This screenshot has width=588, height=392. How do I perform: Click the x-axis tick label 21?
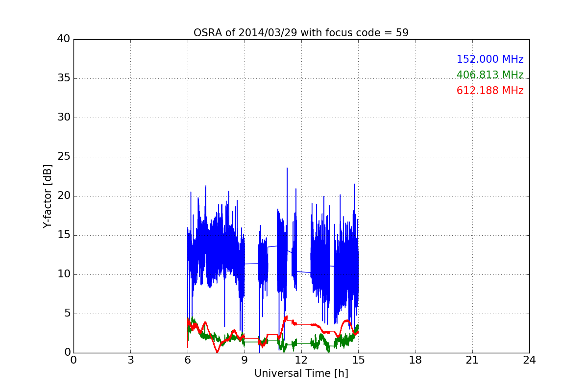(472, 360)
